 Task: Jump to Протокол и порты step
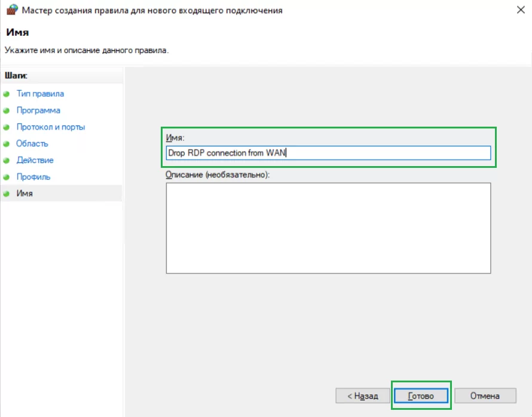(51, 127)
